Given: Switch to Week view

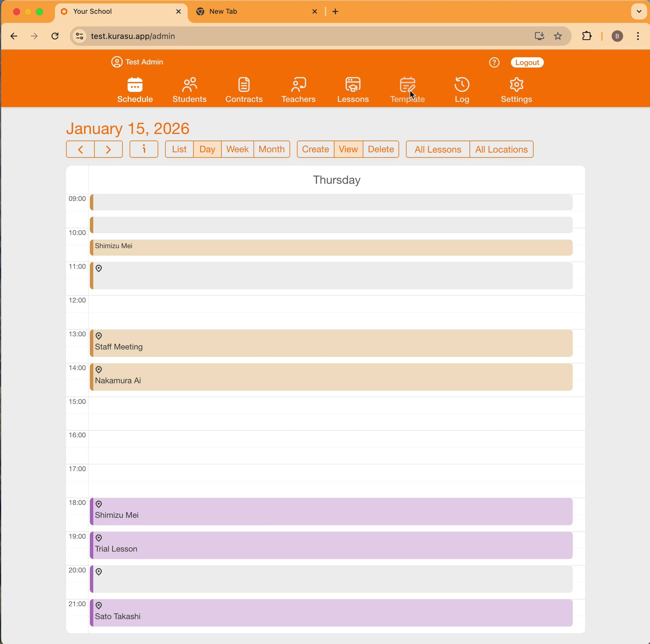Looking at the screenshot, I should pos(237,149).
